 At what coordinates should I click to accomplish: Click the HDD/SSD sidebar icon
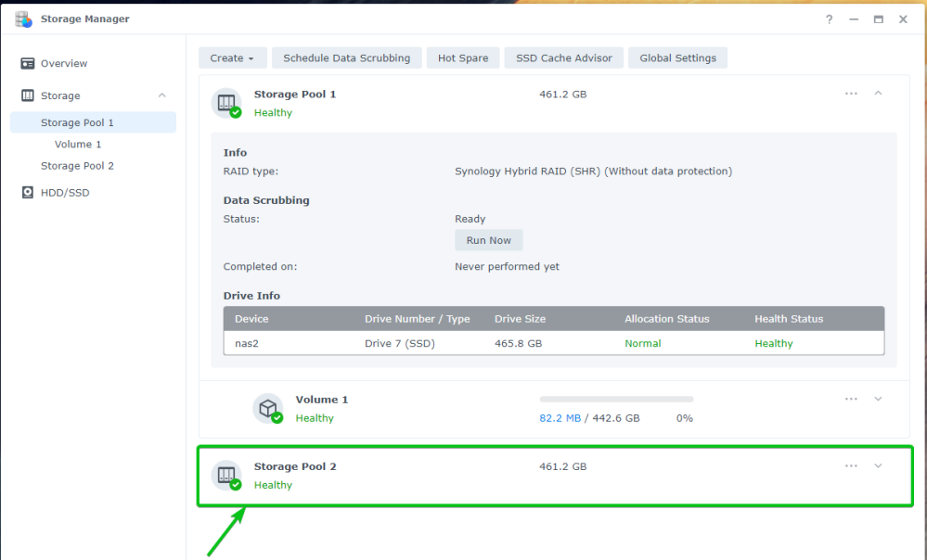(27, 193)
